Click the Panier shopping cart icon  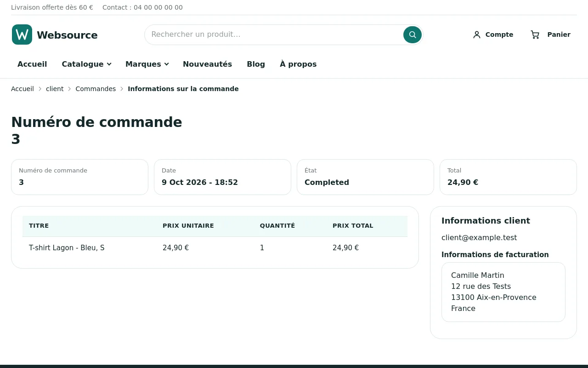(535, 34)
